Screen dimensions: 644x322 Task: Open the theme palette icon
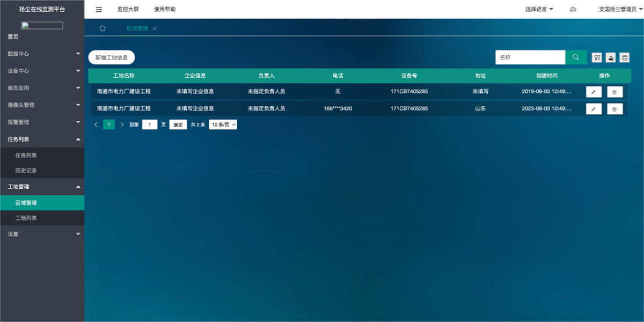click(573, 10)
